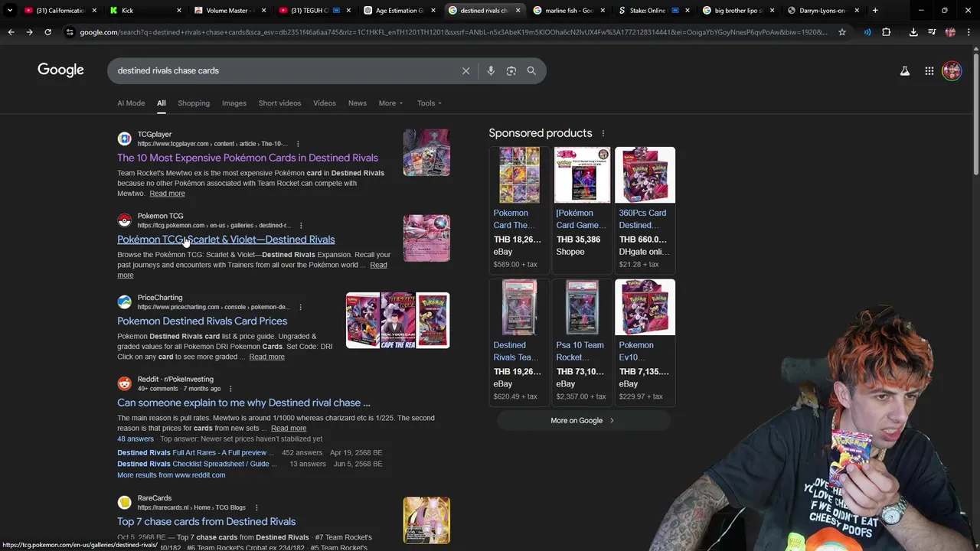Open the Pokemon TCG result thumbnail image
This screenshot has height=551, width=980.
pos(426,238)
